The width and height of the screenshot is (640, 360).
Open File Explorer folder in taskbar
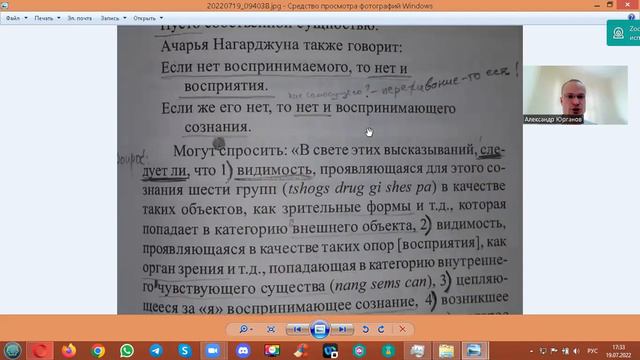click(x=446, y=351)
